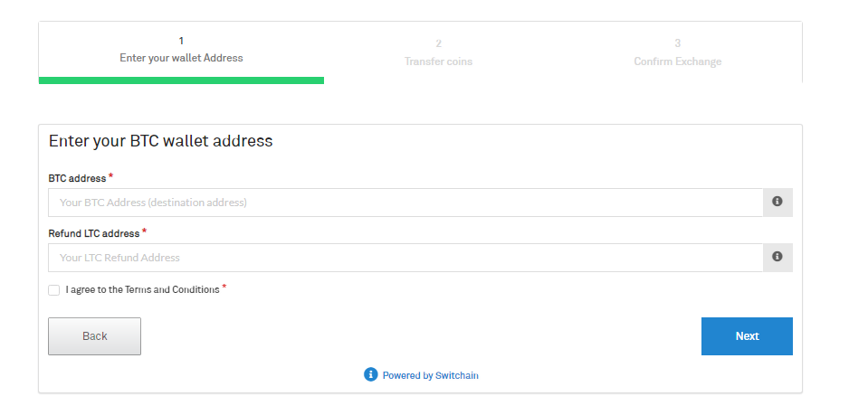Click the step number 3 indicator

pyautogui.click(x=678, y=43)
